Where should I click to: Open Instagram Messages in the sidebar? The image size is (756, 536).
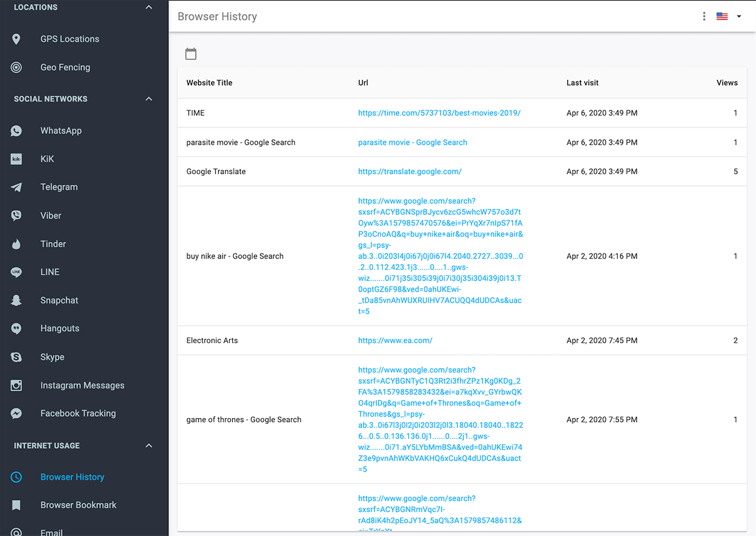pyautogui.click(x=82, y=385)
